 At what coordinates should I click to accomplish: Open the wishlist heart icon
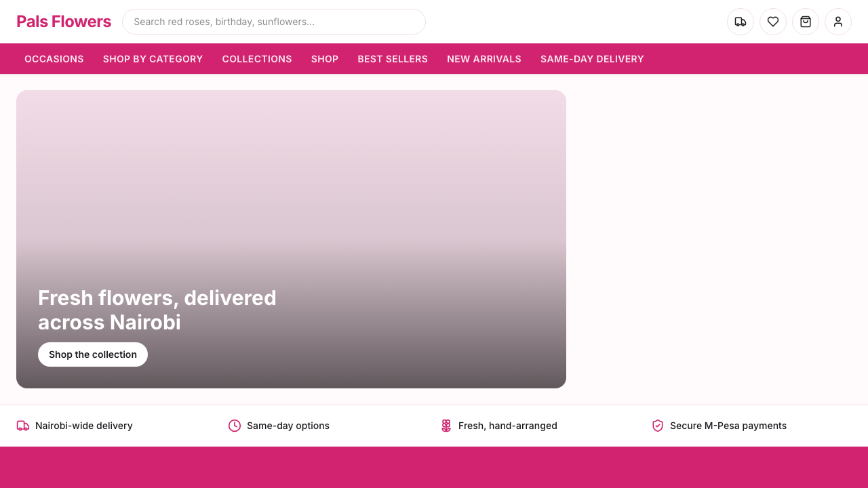coord(773,22)
